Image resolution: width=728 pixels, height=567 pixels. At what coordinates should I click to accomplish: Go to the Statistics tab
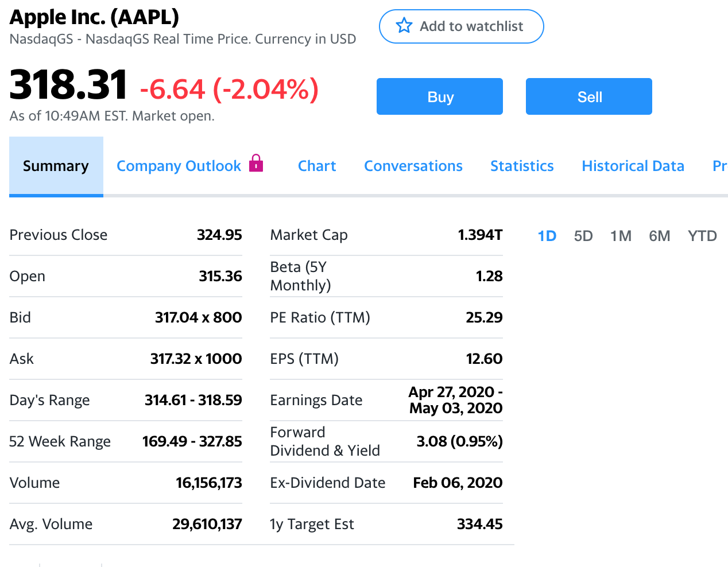522,166
